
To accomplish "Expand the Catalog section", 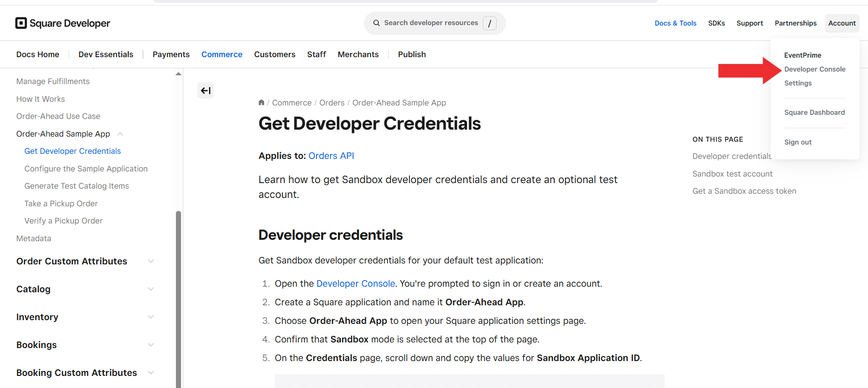I will [151, 289].
